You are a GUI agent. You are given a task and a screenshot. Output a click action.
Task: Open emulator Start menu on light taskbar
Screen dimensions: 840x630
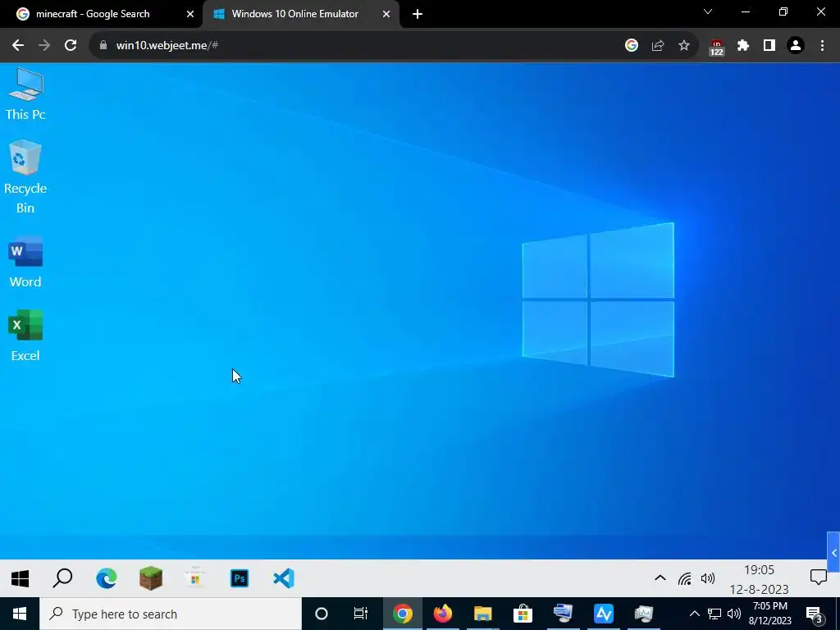pos(20,578)
